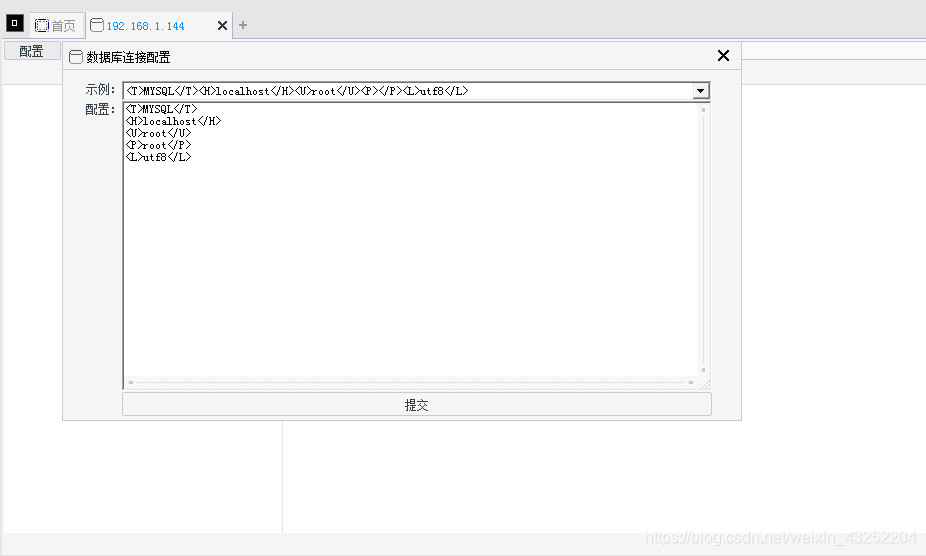Screen dimensions: 926x556
Task: Expand the 示例 dropdown arrow
Action: tap(700, 91)
